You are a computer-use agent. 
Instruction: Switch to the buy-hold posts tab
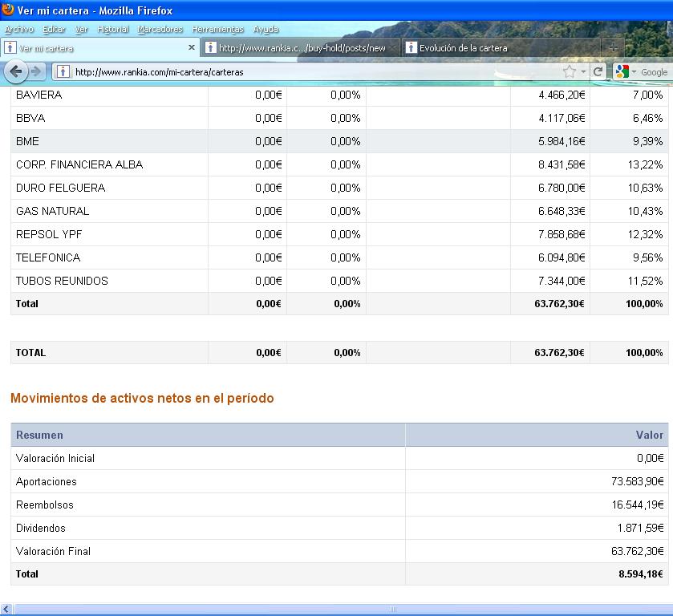point(302,48)
